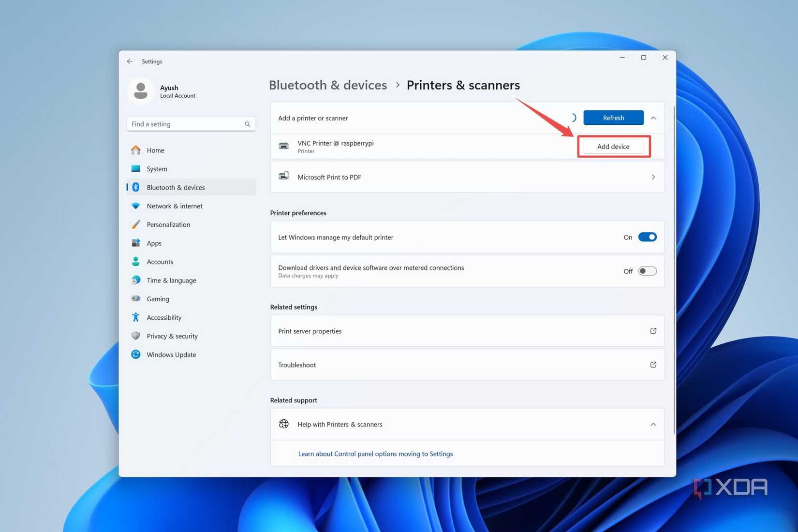The height and width of the screenshot is (532, 798).
Task: Open Microsoft Print to PDF chevron
Action: 653,177
